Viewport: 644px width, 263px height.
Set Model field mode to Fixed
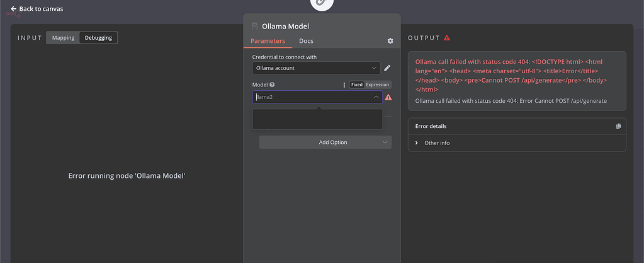click(357, 85)
